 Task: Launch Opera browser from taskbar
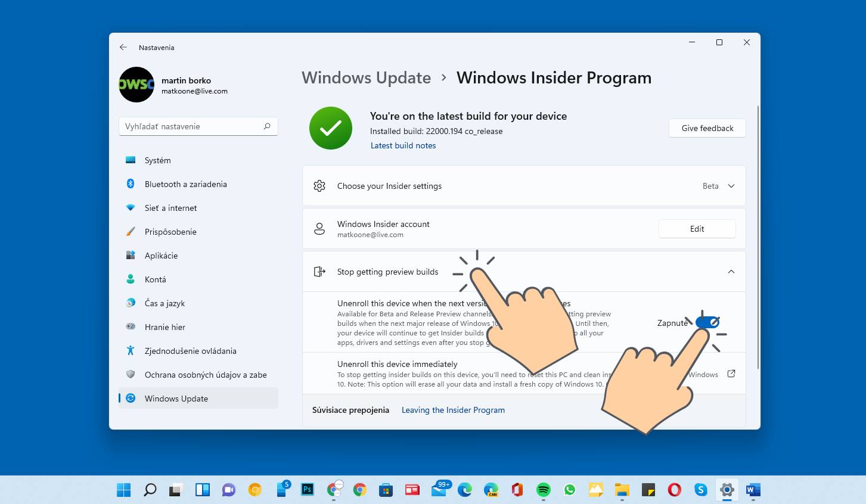(675, 490)
